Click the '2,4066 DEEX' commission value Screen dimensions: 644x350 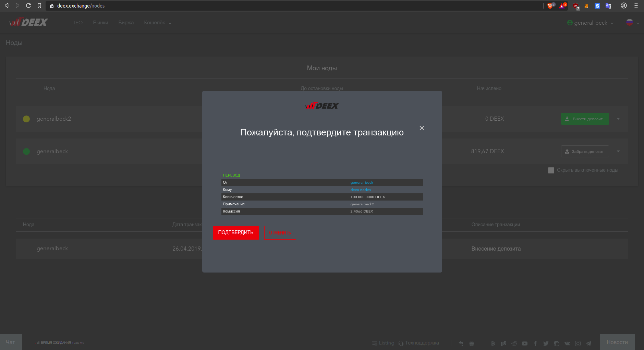coord(362,212)
